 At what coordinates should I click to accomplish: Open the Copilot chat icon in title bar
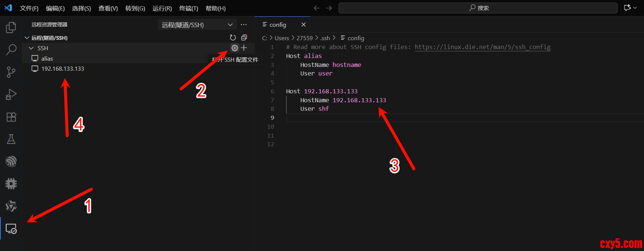point(627,8)
